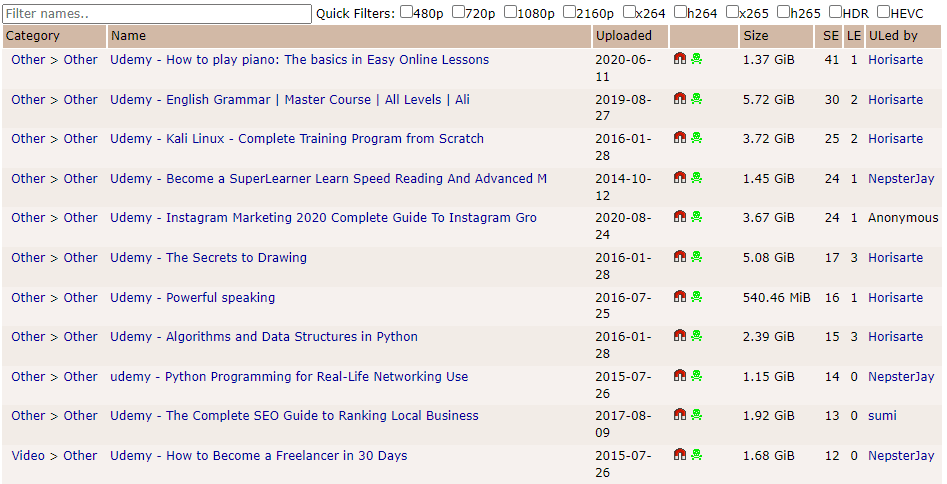Screen dimensions: 947x484
Task: Open magnet link for Kali Linux torrent
Action: click(x=680, y=138)
